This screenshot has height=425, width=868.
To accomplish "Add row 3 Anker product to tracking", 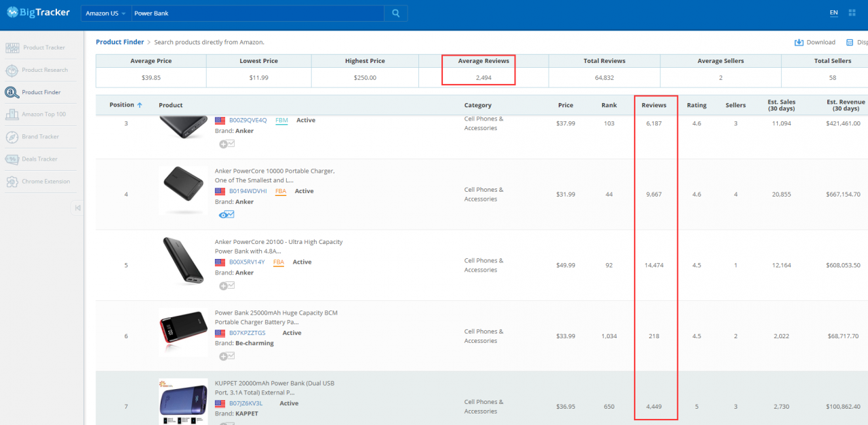I will (226, 144).
